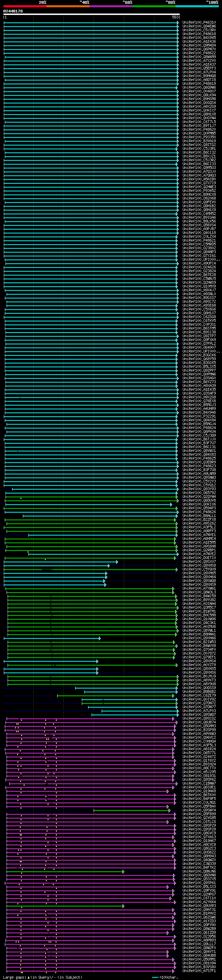This screenshot has height=980, width=222.
Task: Open hit UniRef100_P46310
Action: [x=199, y=23]
